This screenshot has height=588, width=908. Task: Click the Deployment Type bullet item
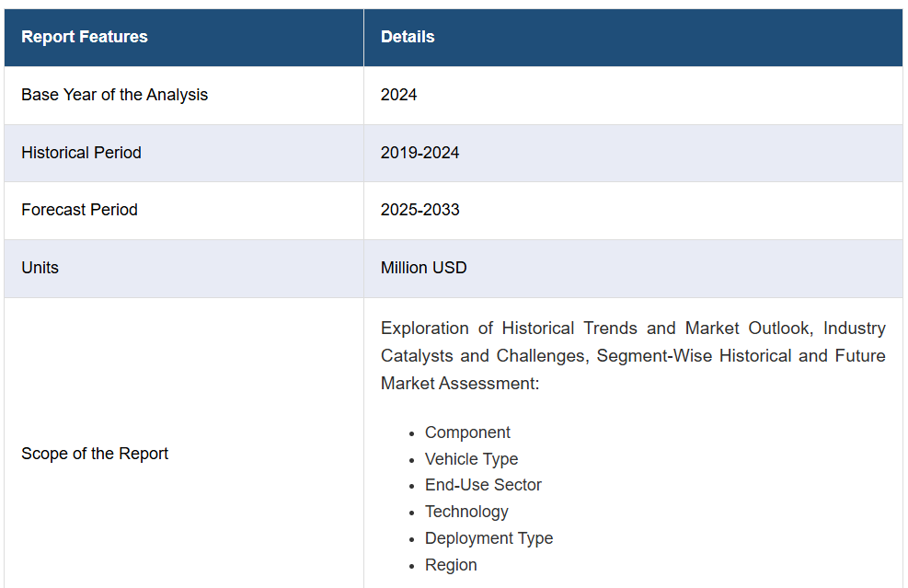(x=488, y=538)
